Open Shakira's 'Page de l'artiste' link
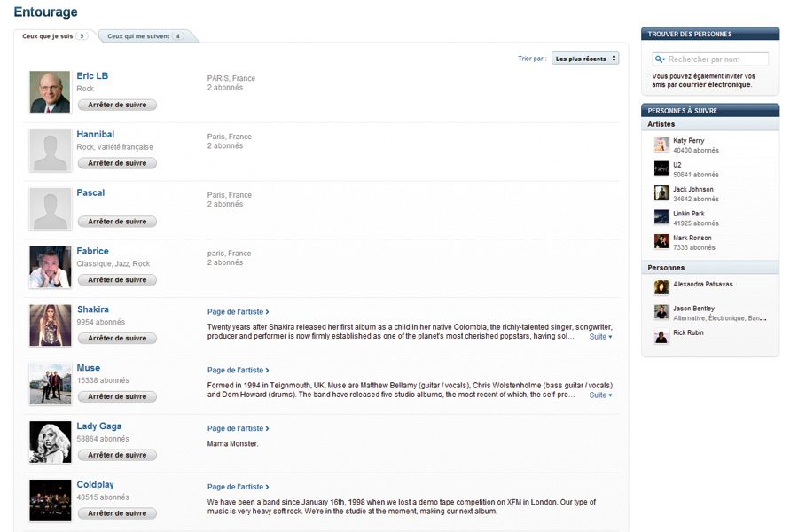This screenshot has width=798, height=532. point(239,311)
